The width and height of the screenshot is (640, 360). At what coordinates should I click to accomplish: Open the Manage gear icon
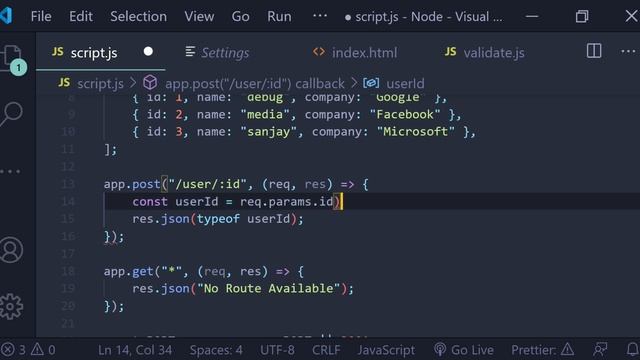11,307
